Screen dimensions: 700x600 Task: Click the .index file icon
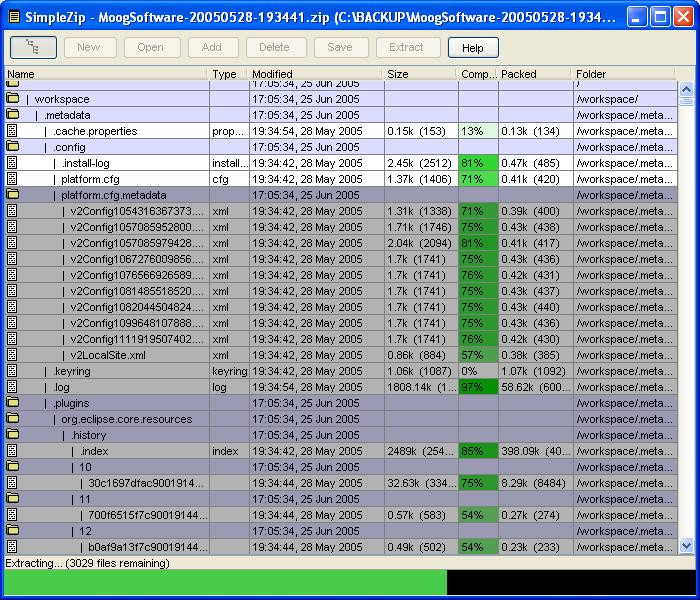[12, 451]
